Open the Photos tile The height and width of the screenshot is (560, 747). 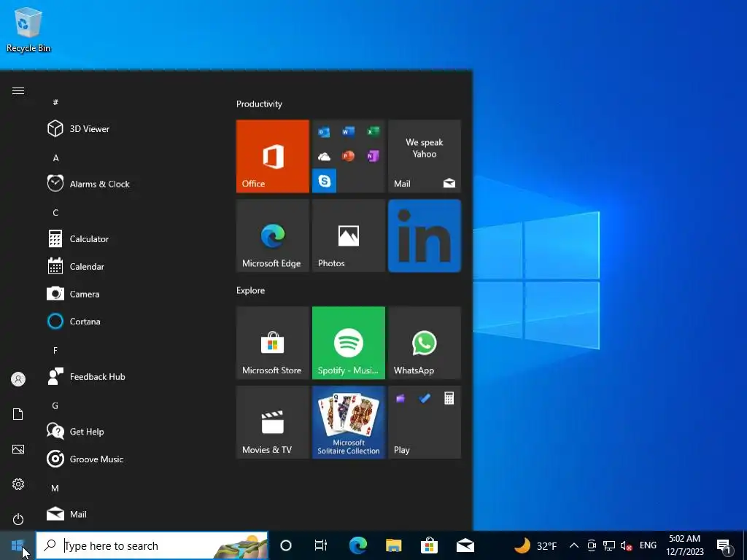pyautogui.click(x=349, y=236)
